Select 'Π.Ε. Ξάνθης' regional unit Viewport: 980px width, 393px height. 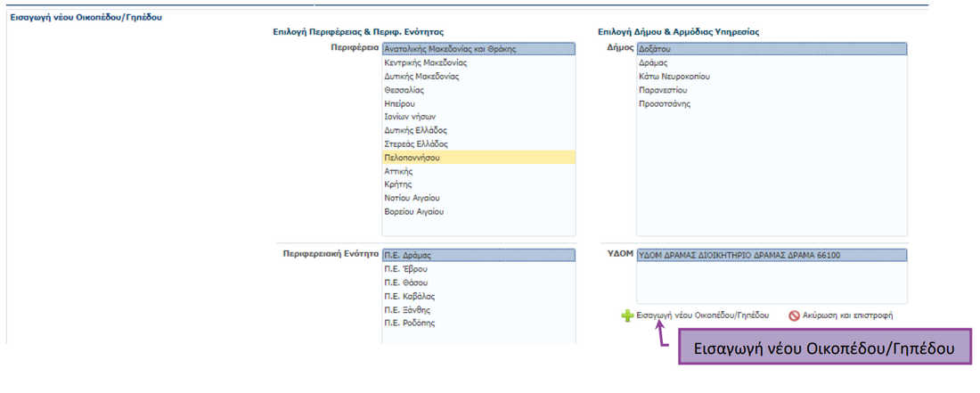pos(407,309)
